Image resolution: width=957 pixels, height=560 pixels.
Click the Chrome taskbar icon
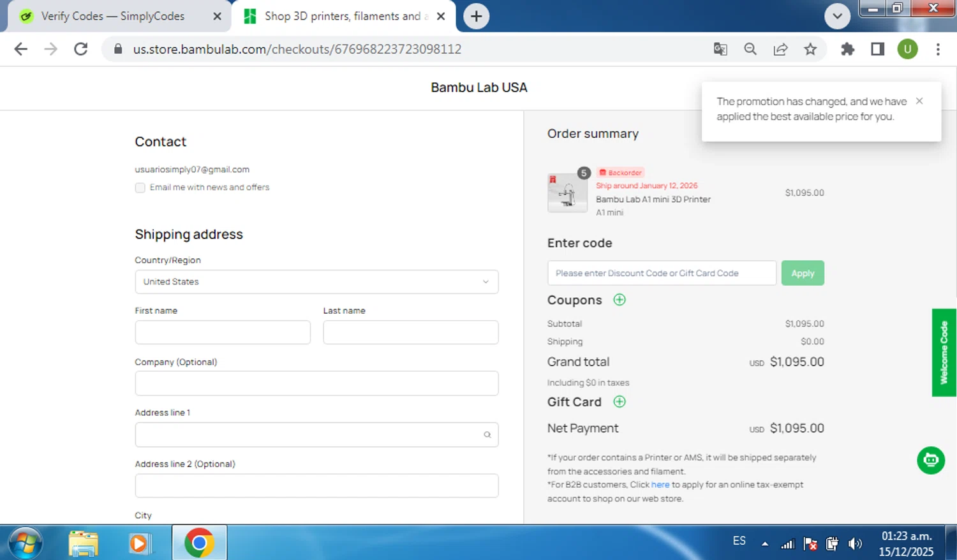click(199, 543)
